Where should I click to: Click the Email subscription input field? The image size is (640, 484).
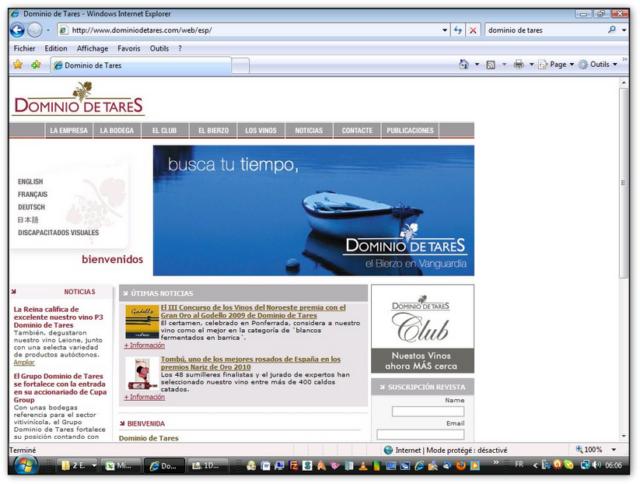coord(420,434)
